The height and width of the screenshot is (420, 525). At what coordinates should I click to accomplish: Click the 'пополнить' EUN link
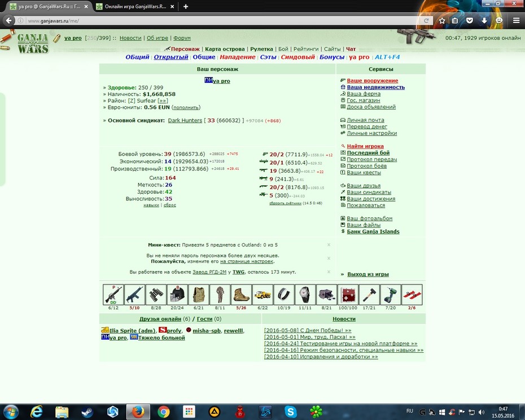[186, 107]
